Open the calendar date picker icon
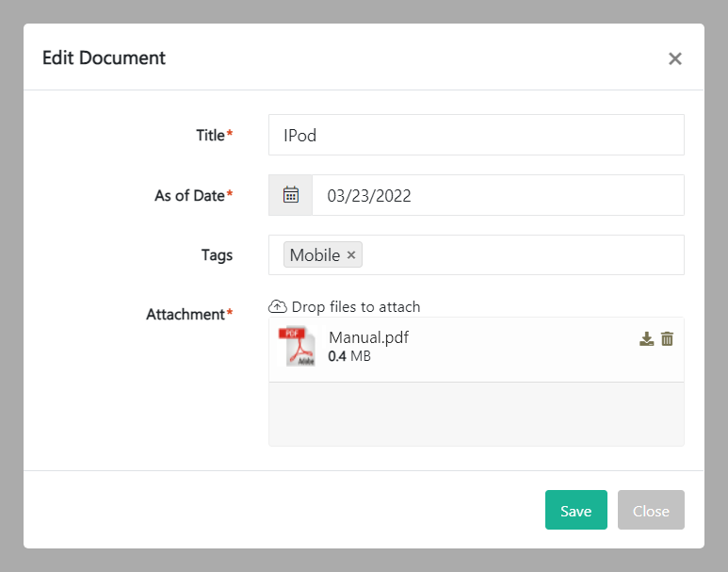The width and height of the screenshot is (728, 572). coord(291,195)
